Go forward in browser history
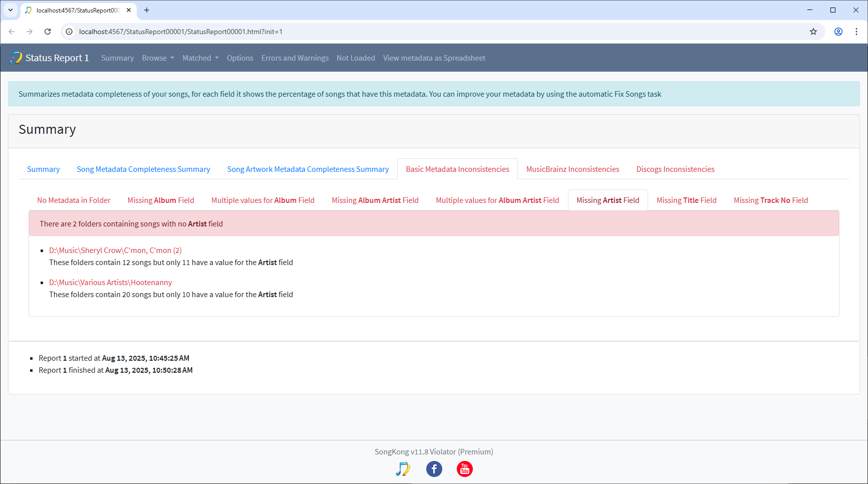 coord(30,32)
